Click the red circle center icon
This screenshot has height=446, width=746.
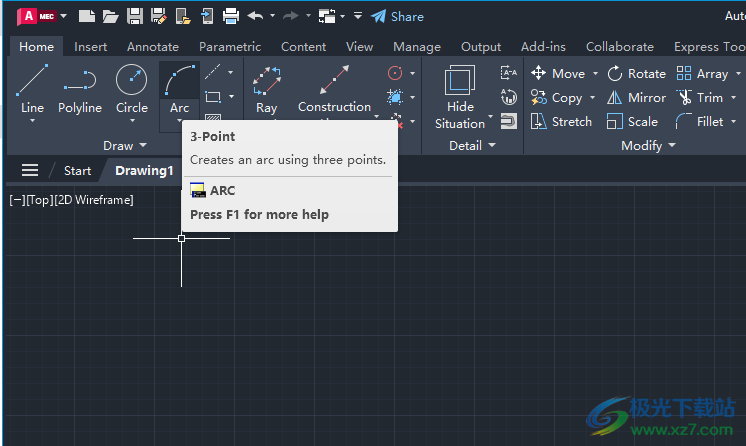click(x=395, y=73)
